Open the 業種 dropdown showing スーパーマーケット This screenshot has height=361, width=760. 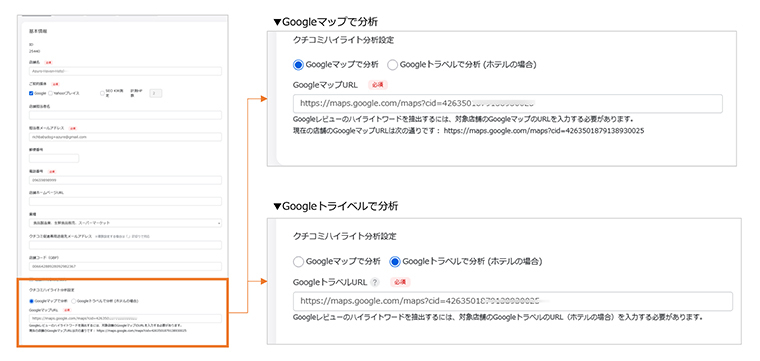click(126, 223)
